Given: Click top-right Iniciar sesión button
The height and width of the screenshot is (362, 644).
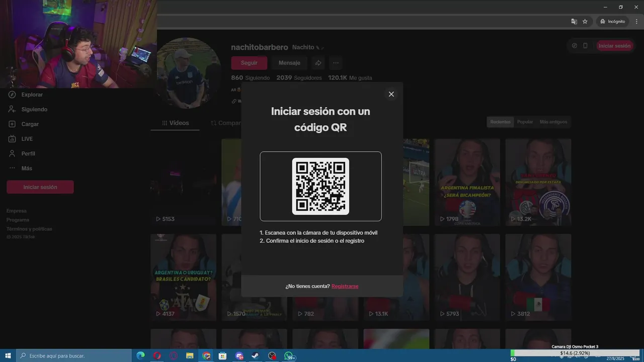Looking at the screenshot, I should coord(614,46).
